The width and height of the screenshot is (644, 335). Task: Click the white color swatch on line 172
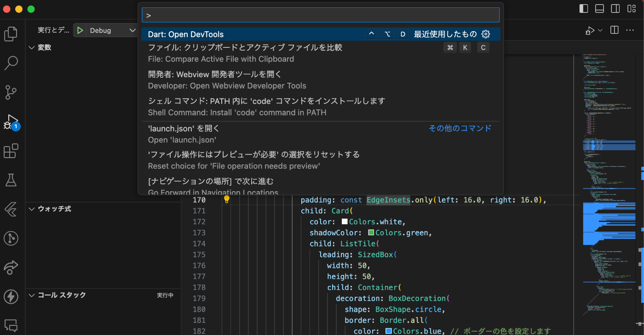[345, 221]
